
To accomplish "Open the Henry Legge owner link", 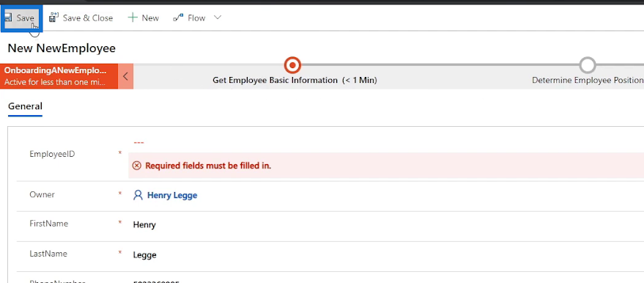I will (172, 195).
